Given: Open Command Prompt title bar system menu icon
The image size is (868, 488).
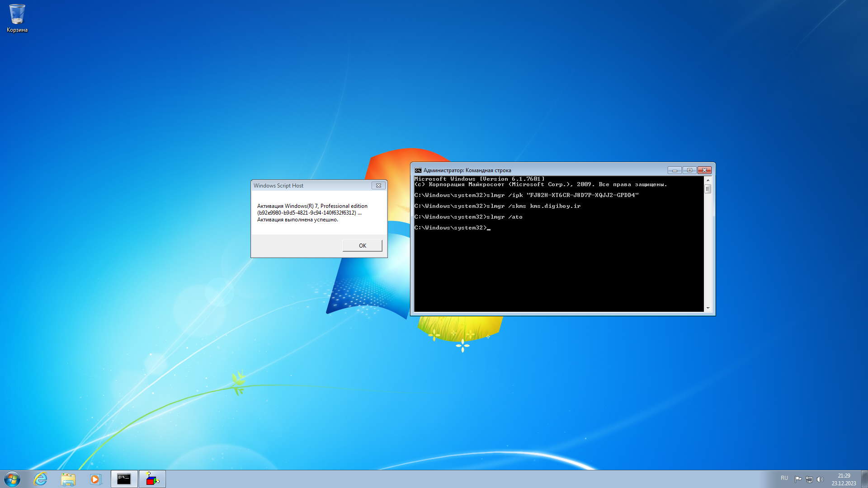Looking at the screenshot, I should 418,170.
